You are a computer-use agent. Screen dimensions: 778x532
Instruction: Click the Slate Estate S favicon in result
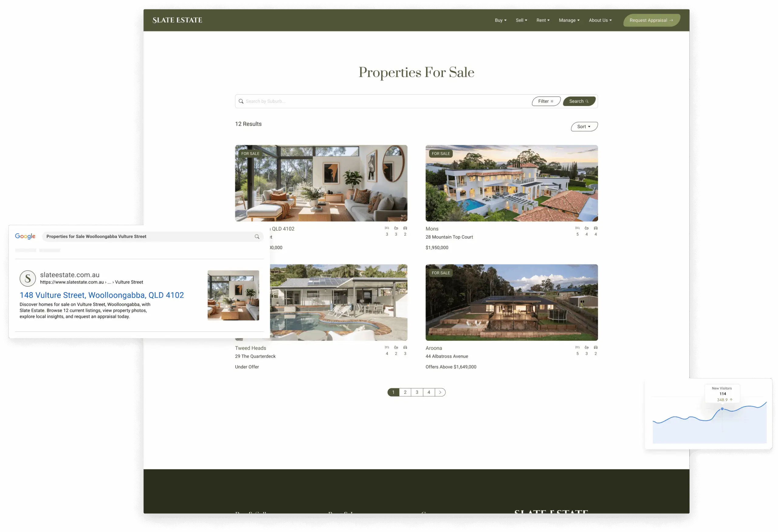point(28,278)
